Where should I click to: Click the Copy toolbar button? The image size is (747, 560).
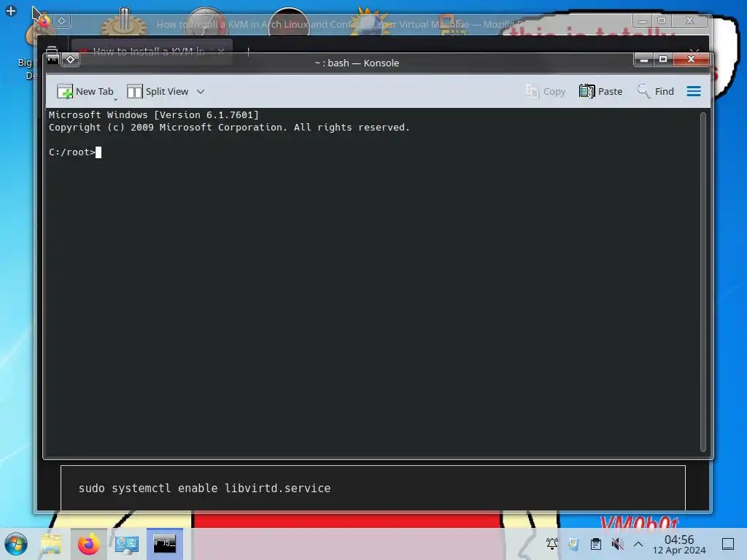pyautogui.click(x=546, y=91)
